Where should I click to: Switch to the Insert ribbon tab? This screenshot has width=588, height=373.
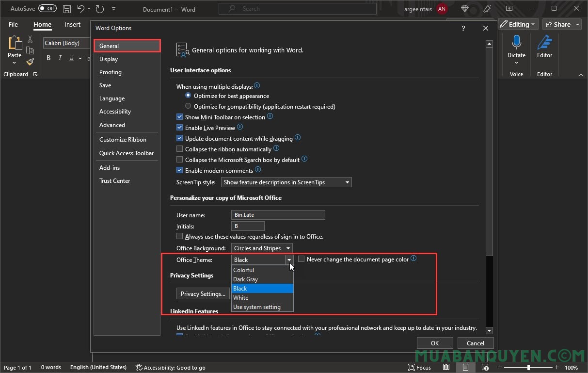click(73, 25)
